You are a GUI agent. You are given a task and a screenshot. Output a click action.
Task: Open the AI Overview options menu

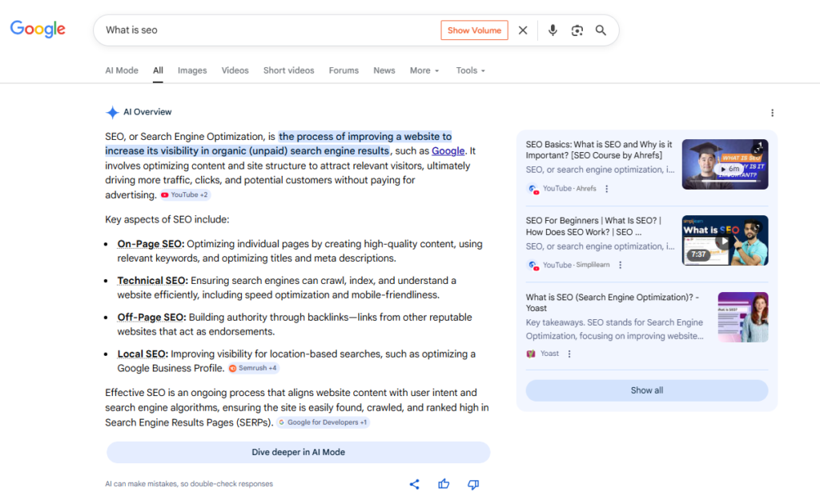(x=772, y=113)
